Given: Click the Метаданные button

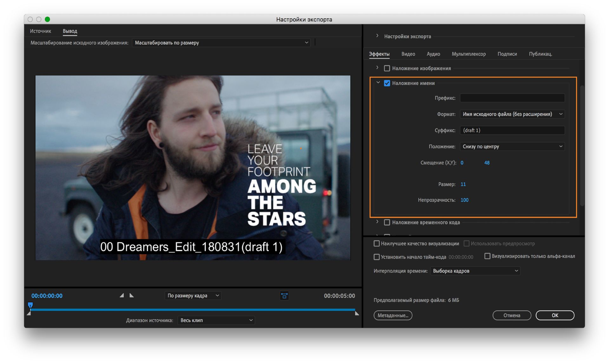Looking at the screenshot, I should click(x=393, y=315).
